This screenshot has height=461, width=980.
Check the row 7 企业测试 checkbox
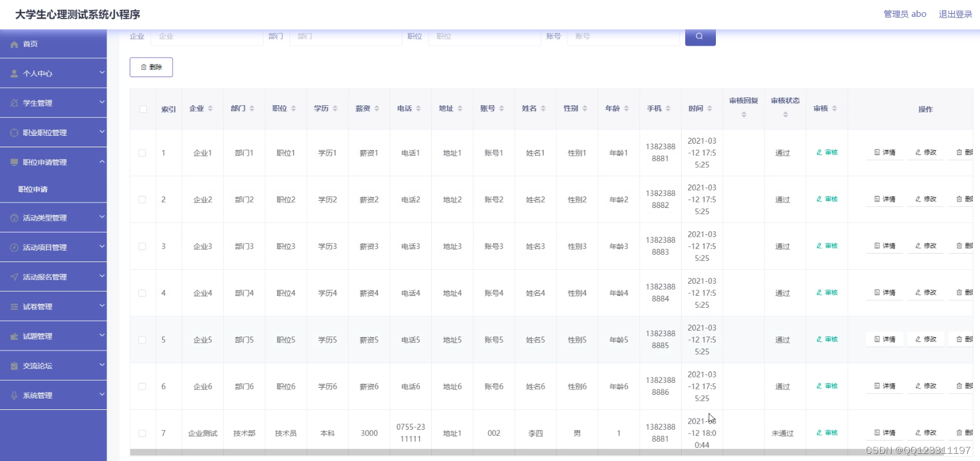(x=143, y=433)
